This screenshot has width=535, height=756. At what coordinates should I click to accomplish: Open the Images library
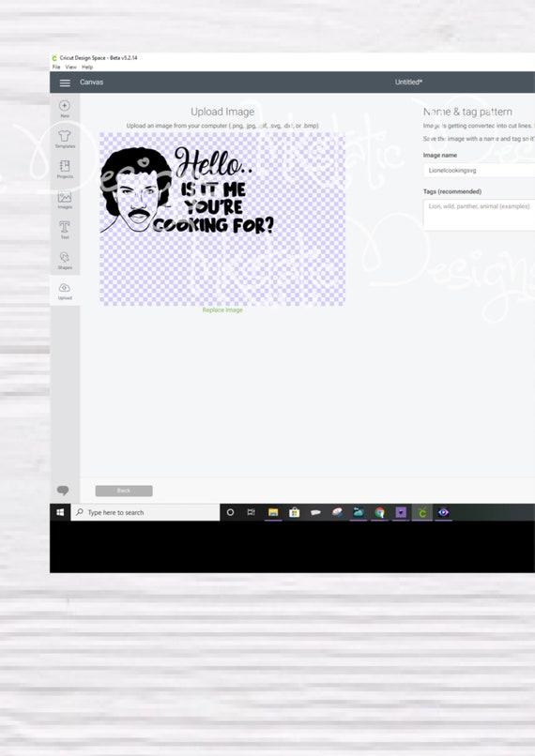[65, 200]
